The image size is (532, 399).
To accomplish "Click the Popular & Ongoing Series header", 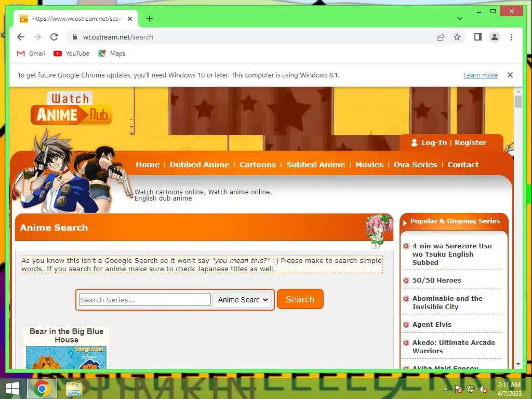I will click(x=455, y=221).
